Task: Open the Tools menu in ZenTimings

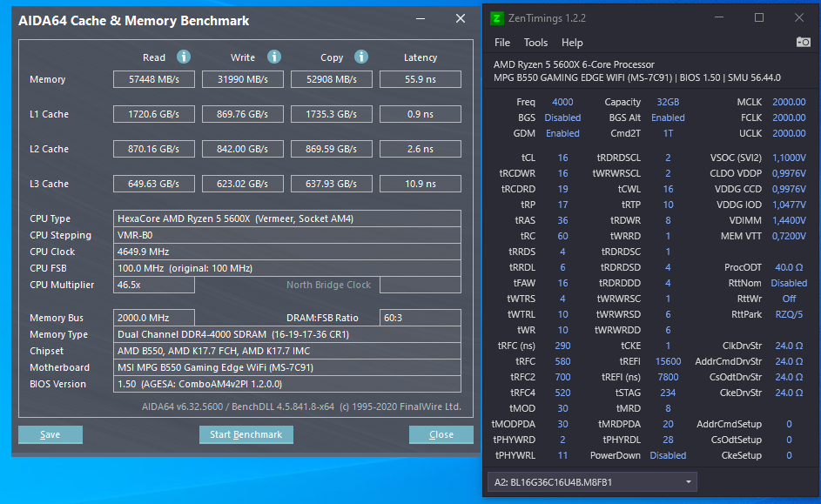Action: 535,43
